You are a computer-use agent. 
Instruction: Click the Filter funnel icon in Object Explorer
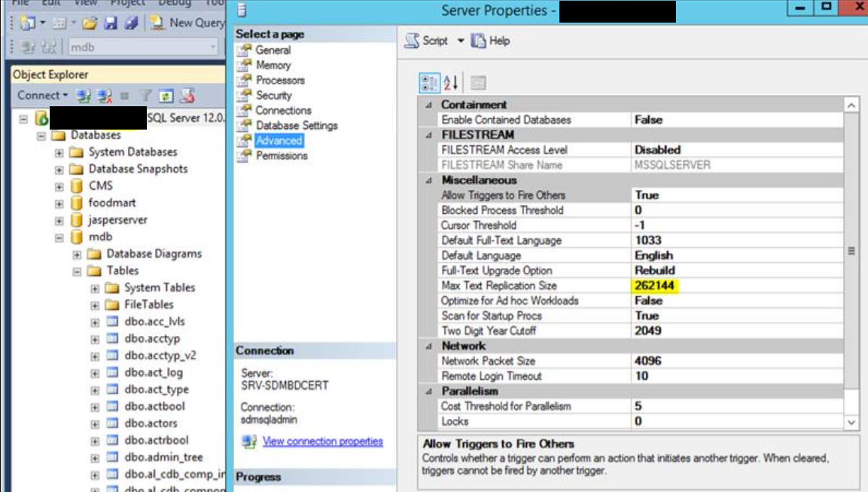click(x=146, y=96)
